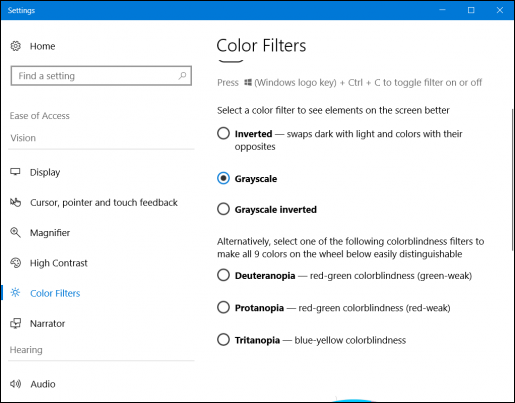Choose the Protanopia radio button
The height and width of the screenshot is (403, 515).
pos(223,307)
